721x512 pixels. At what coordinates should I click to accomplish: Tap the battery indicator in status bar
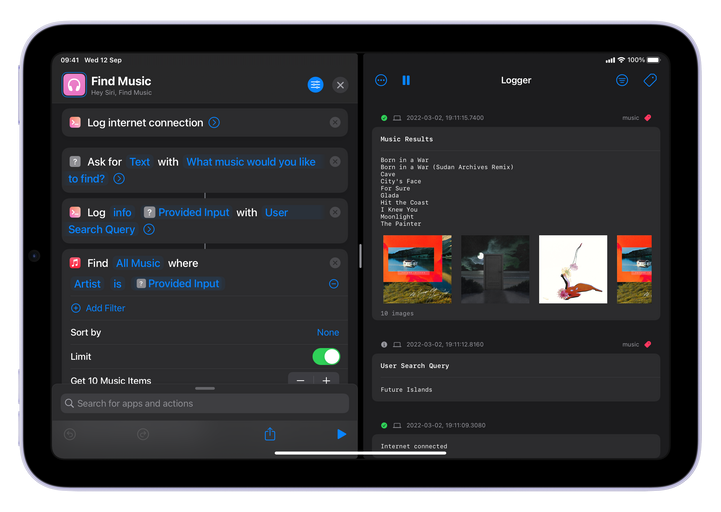click(653, 60)
